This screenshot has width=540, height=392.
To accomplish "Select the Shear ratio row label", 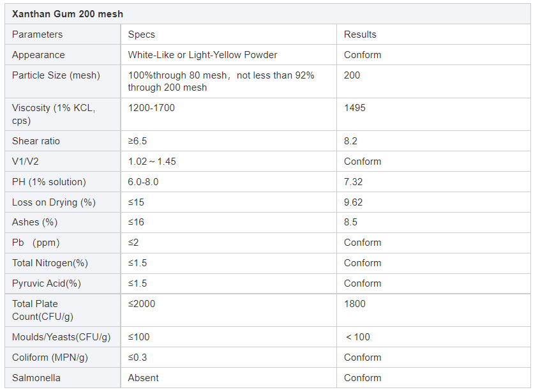I will pos(36,141).
